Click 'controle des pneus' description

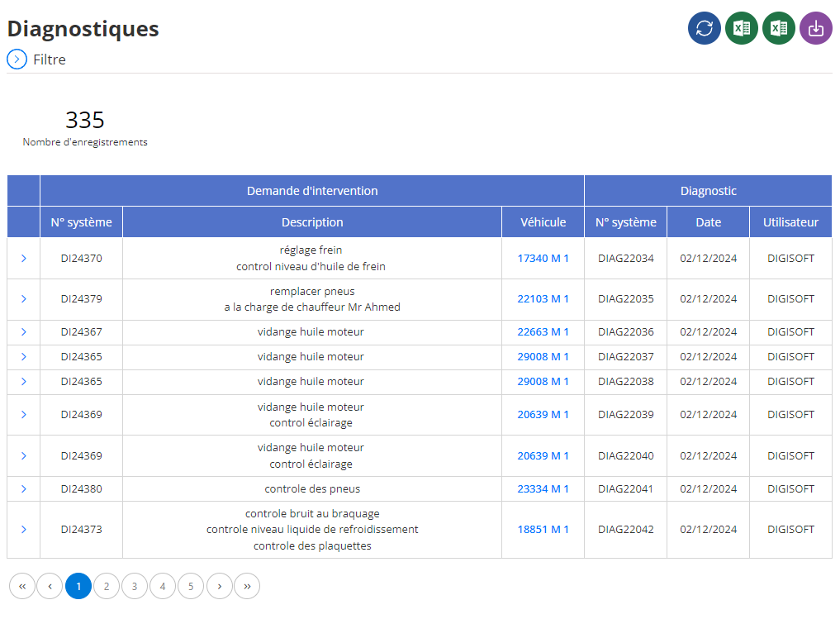[x=312, y=488]
